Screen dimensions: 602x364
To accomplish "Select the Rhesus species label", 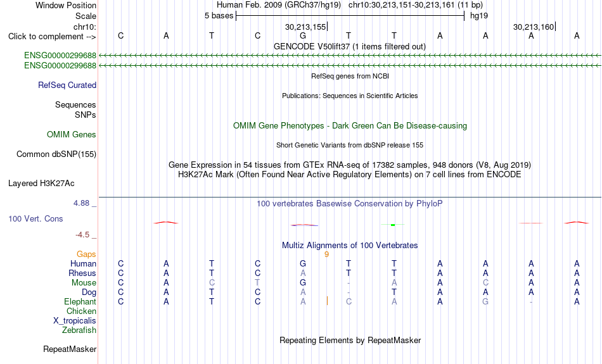I will click(82, 273).
